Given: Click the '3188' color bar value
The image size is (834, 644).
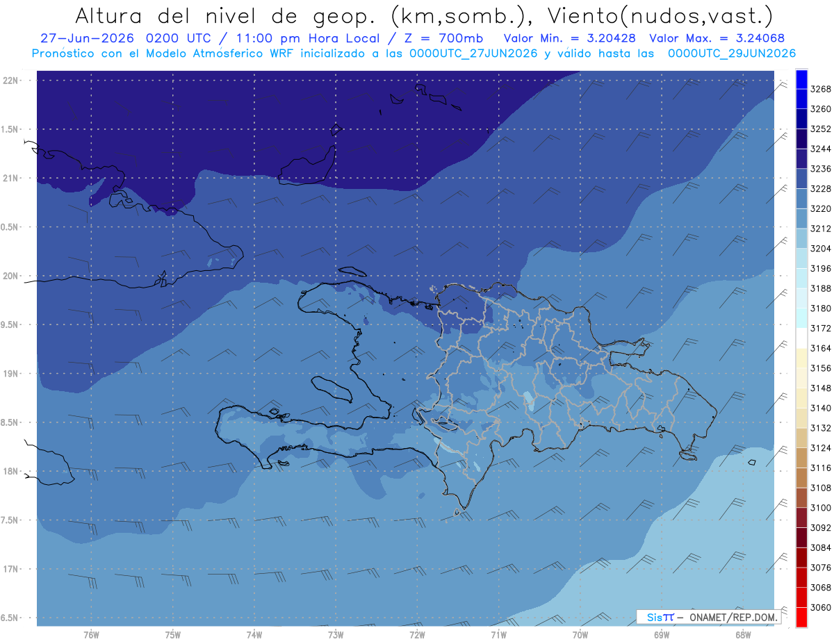Looking at the screenshot, I should [x=821, y=288].
